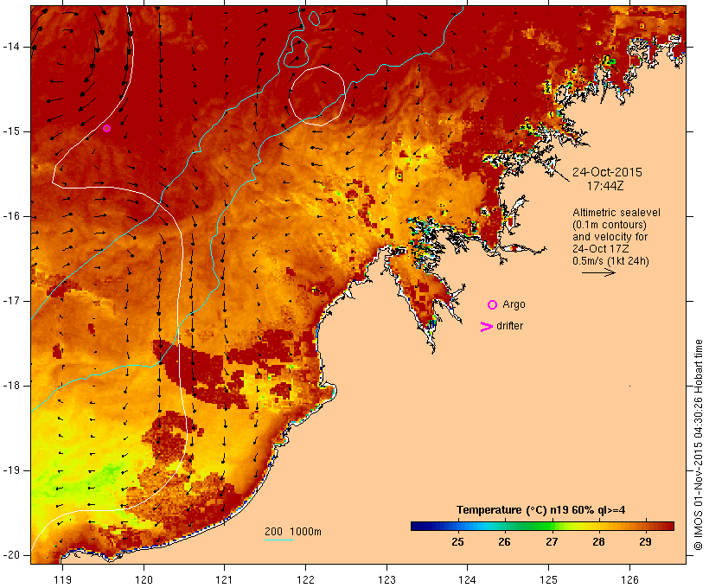Click the 'Altimetric sealevel' text
Viewport: 709px width, 588px height.
[x=616, y=213]
